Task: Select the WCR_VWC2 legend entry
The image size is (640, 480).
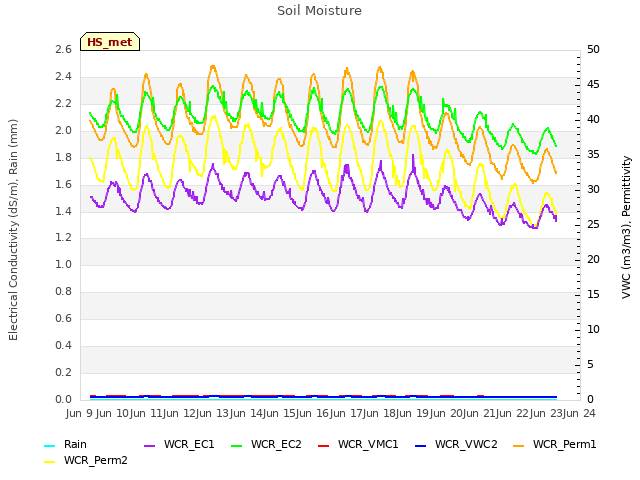Action: click(x=456, y=444)
